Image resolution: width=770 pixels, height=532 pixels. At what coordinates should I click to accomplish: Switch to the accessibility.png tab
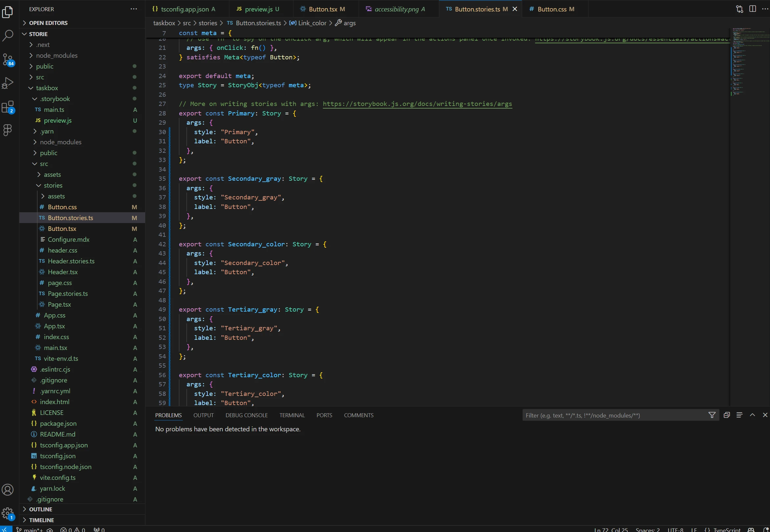click(399, 9)
